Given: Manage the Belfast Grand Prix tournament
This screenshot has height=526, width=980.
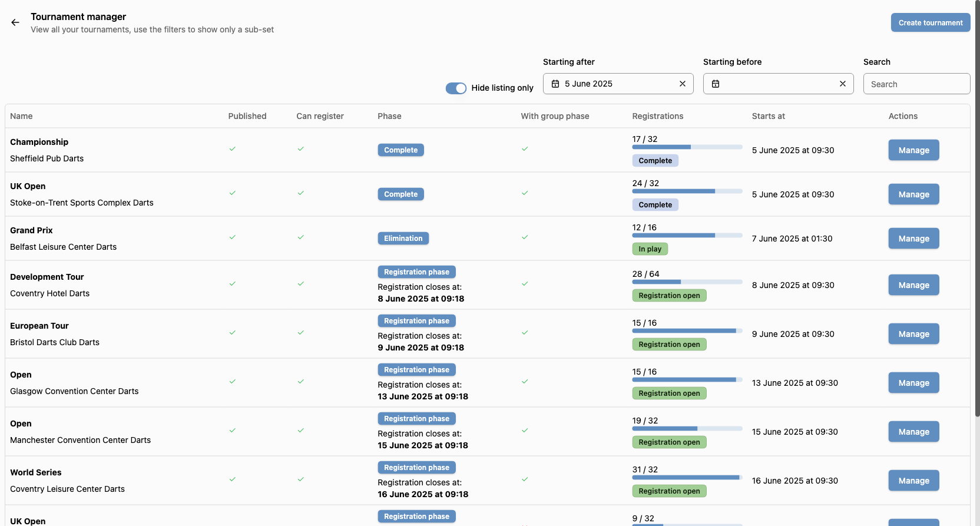Looking at the screenshot, I should tap(913, 239).
